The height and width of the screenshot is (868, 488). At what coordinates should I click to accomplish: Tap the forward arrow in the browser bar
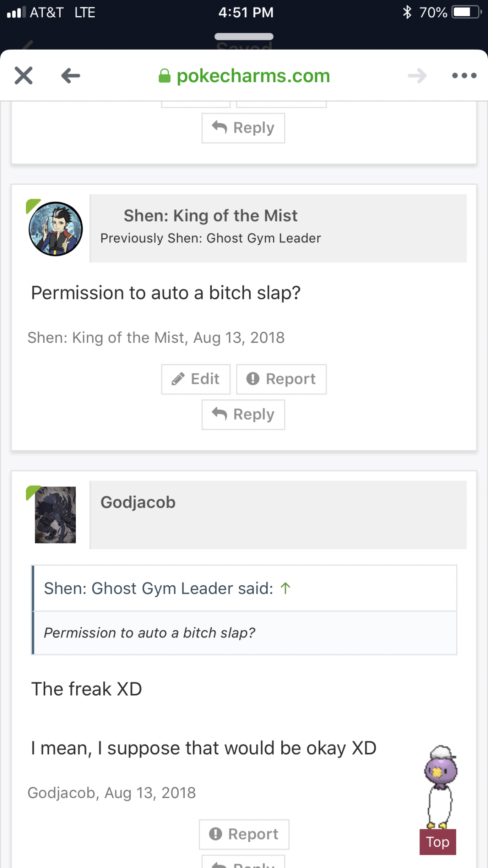coord(417,76)
